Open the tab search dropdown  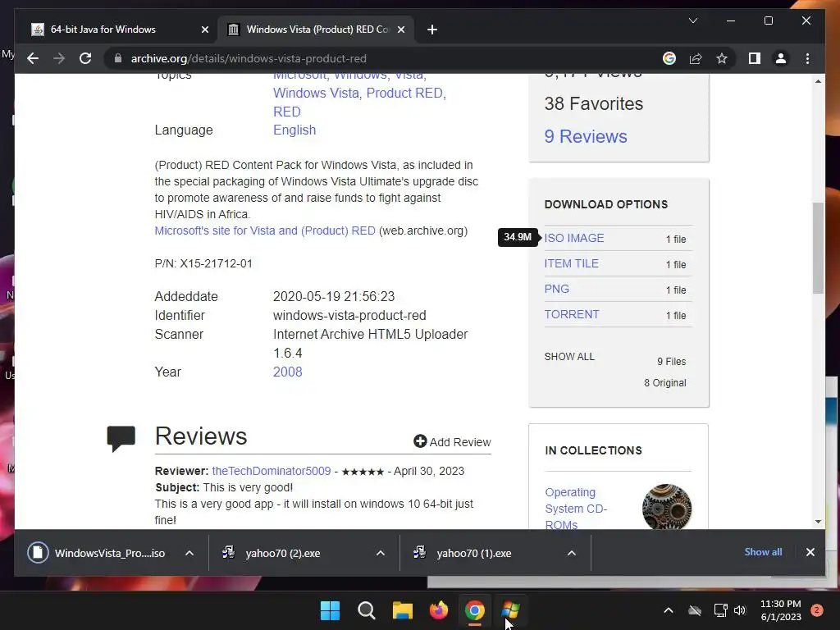pyautogui.click(x=692, y=21)
